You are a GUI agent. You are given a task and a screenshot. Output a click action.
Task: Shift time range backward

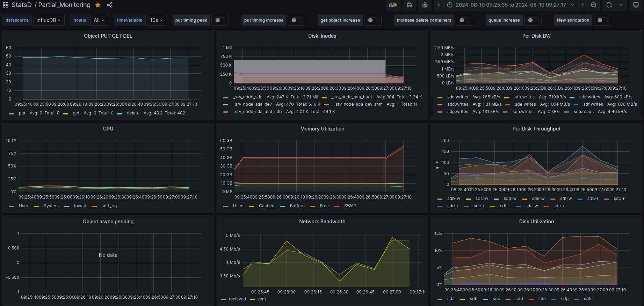439,5
